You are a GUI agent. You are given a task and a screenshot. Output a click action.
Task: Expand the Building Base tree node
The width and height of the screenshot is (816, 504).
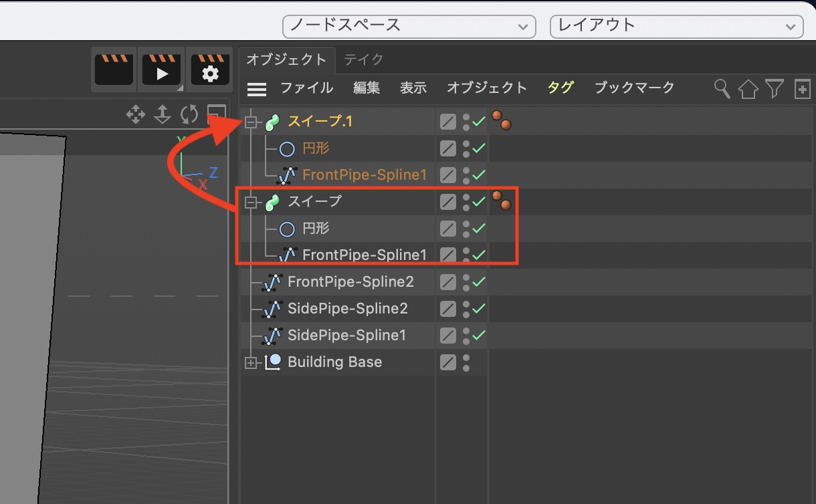[x=251, y=363]
